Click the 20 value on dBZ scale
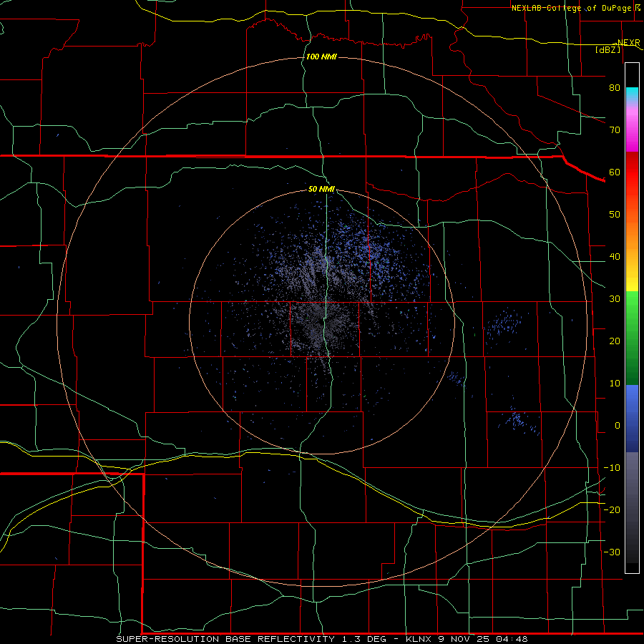Viewport: 644px width, 644px height. pos(615,341)
